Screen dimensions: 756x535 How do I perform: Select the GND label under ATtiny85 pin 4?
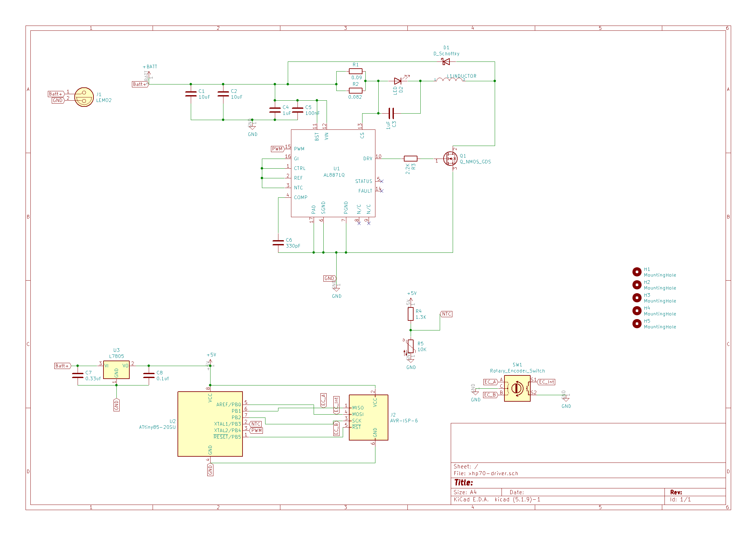coord(210,470)
